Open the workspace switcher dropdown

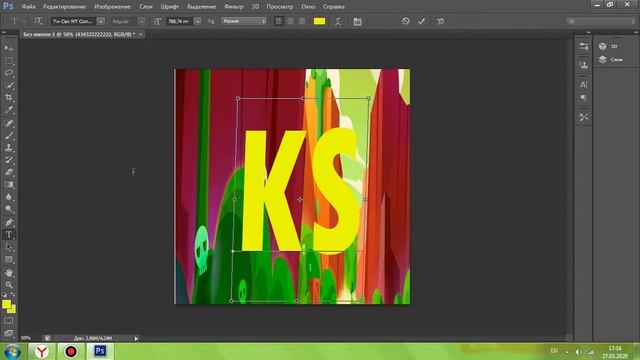click(x=600, y=21)
